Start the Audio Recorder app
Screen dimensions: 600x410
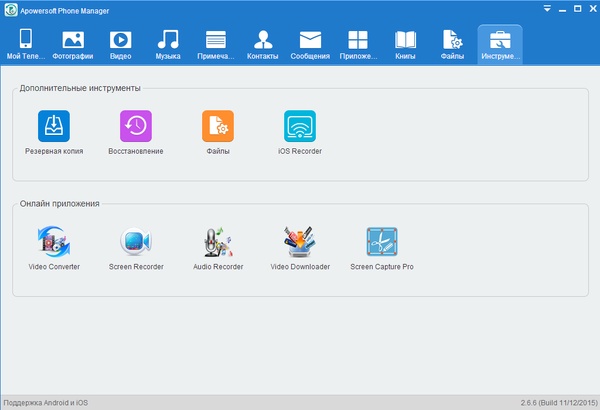218,242
